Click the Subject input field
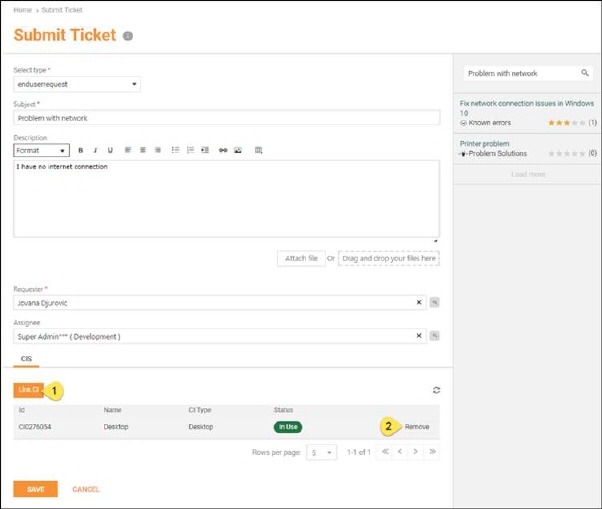Screen dimensions: 602x509 (x=227, y=118)
